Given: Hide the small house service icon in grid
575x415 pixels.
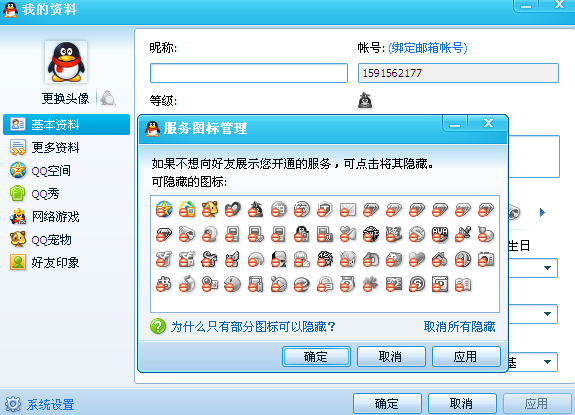Looking at the screenshot, I should (x=440, y=259).
